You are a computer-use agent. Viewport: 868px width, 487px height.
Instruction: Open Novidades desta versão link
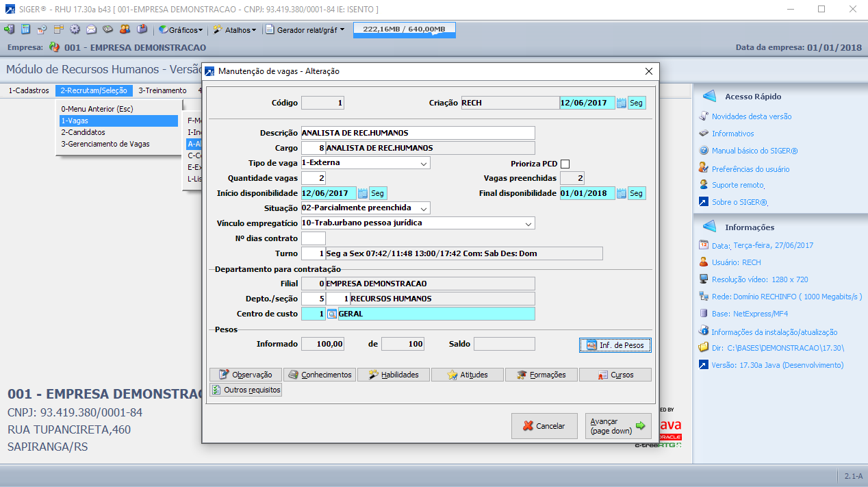point(752,116)
